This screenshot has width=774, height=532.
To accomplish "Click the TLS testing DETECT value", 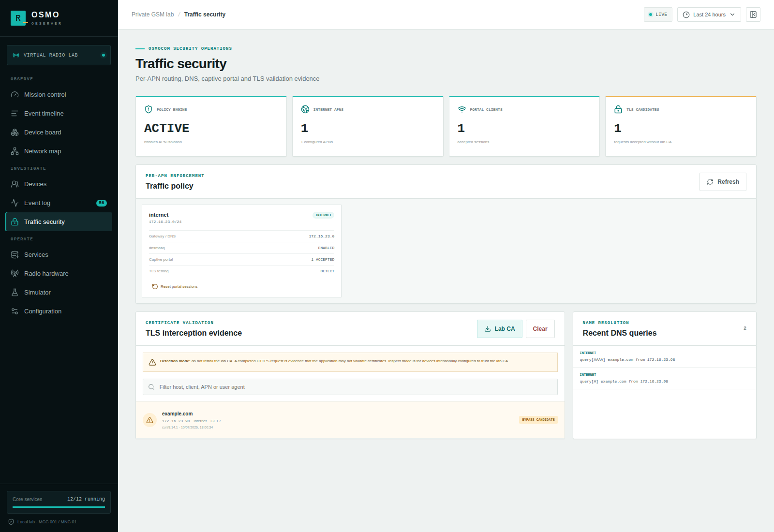I will (x=327, y=271).
